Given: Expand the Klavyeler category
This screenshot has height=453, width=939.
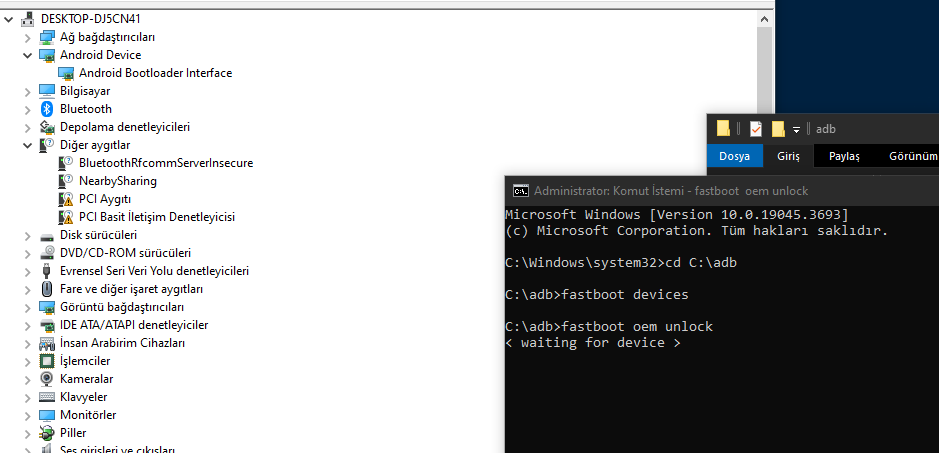Looking at the screenshot, I should (x=28, y=397).
